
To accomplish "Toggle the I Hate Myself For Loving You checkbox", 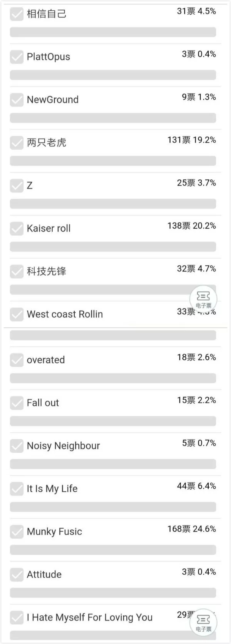I will click(17, 617).
